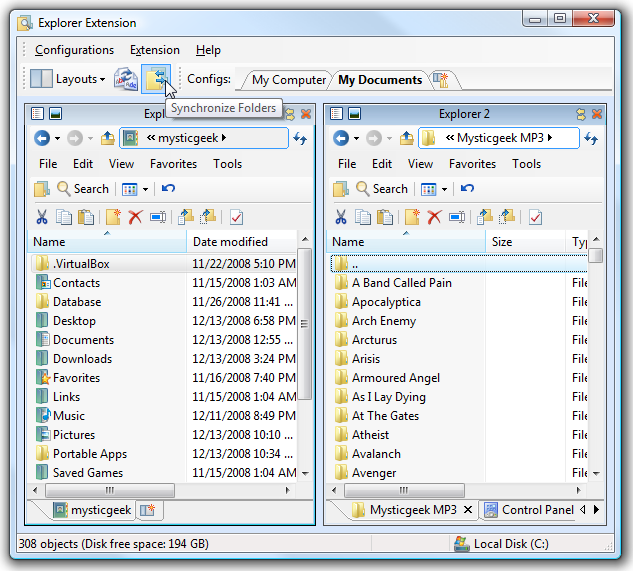633x571 pixels.
Task: Open the Apocalyptica folder in Explorer 2
Action: (385, 302)
